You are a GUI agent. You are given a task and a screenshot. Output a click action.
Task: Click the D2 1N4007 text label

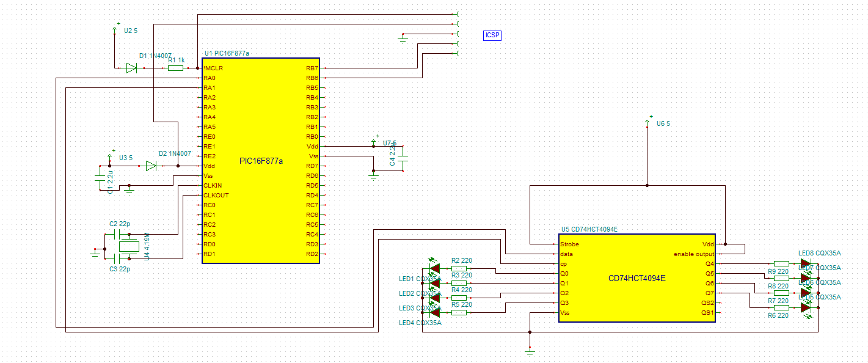175,153
